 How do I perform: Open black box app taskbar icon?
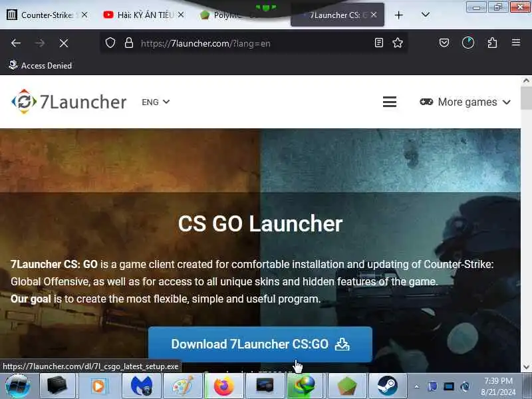point(57,386)
